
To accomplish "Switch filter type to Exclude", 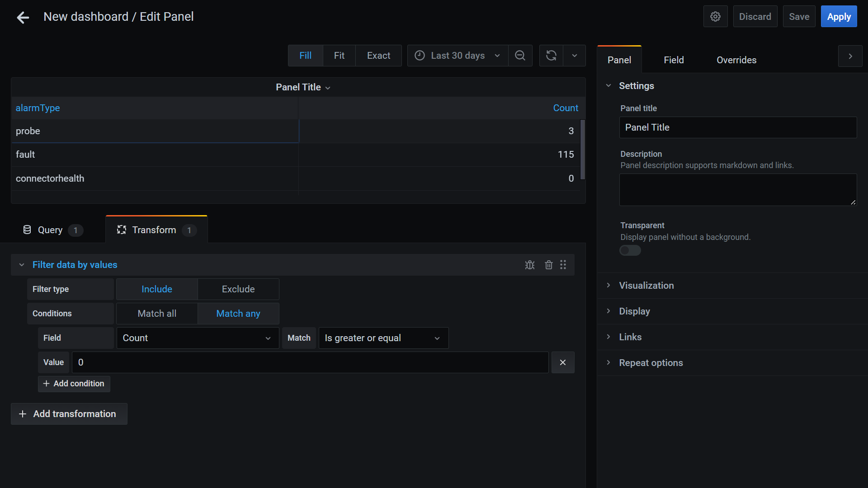I will pos(238,289).
